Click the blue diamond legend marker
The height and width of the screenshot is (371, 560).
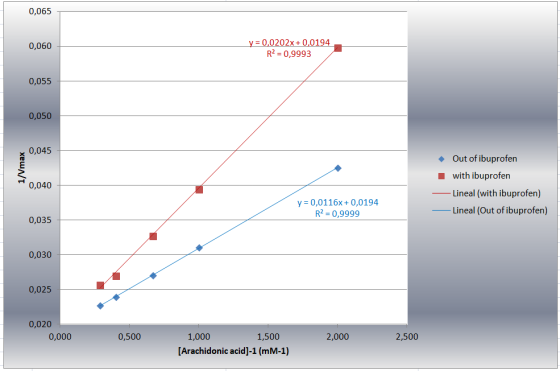coord(441,159)
